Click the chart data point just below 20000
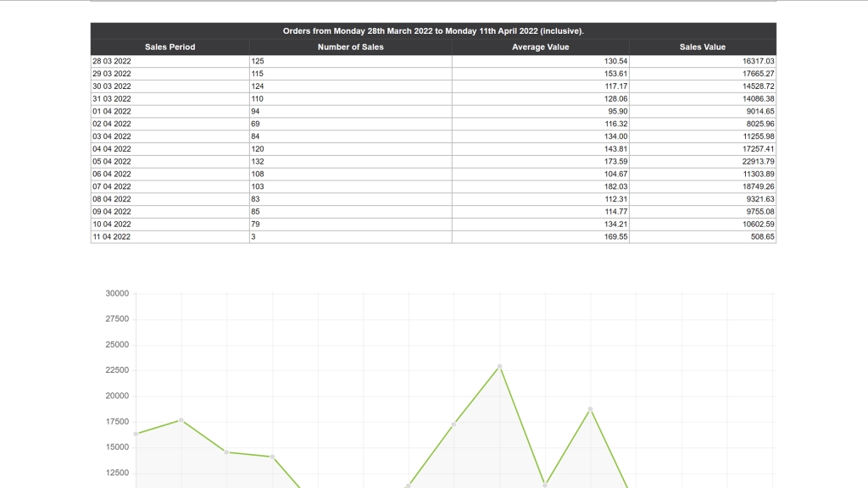The image size is (868, 488). tap(590, 409)
